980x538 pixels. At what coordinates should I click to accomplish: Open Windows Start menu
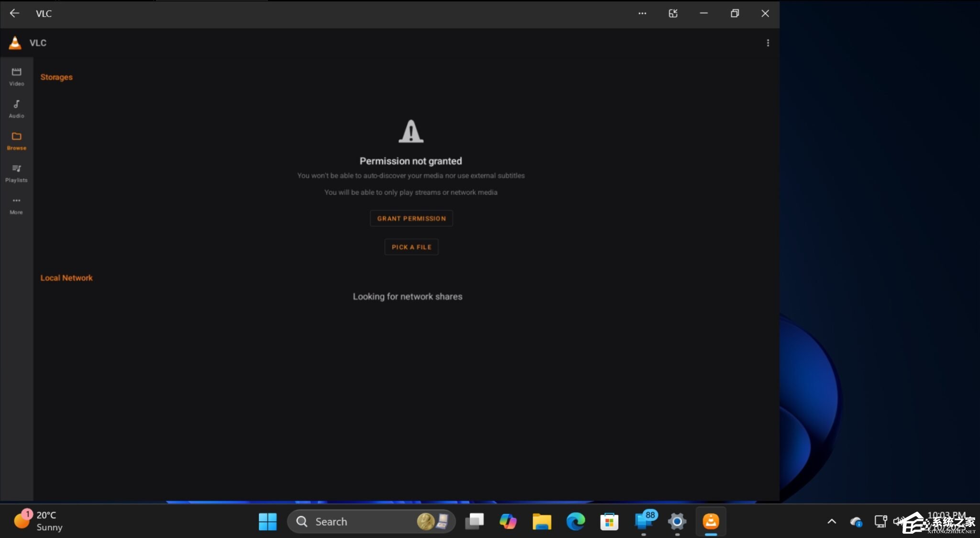(267, 521)
